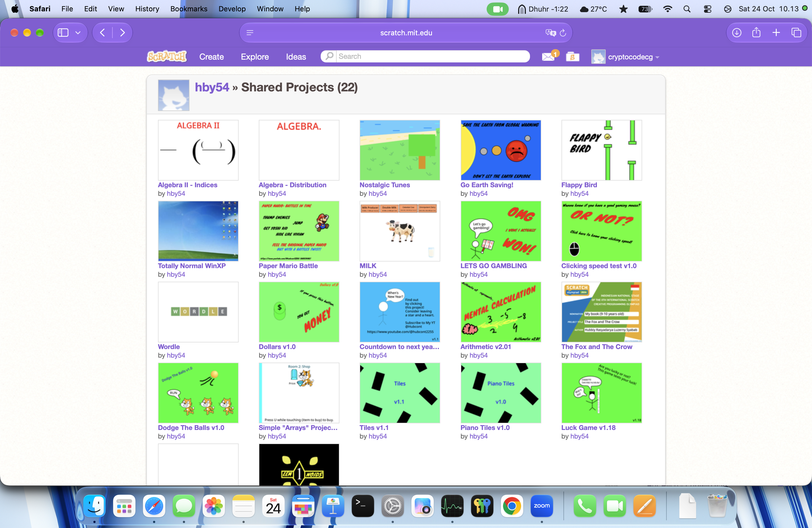Open the Clicking speed test v1.0 link

click(x=599, y=266)
